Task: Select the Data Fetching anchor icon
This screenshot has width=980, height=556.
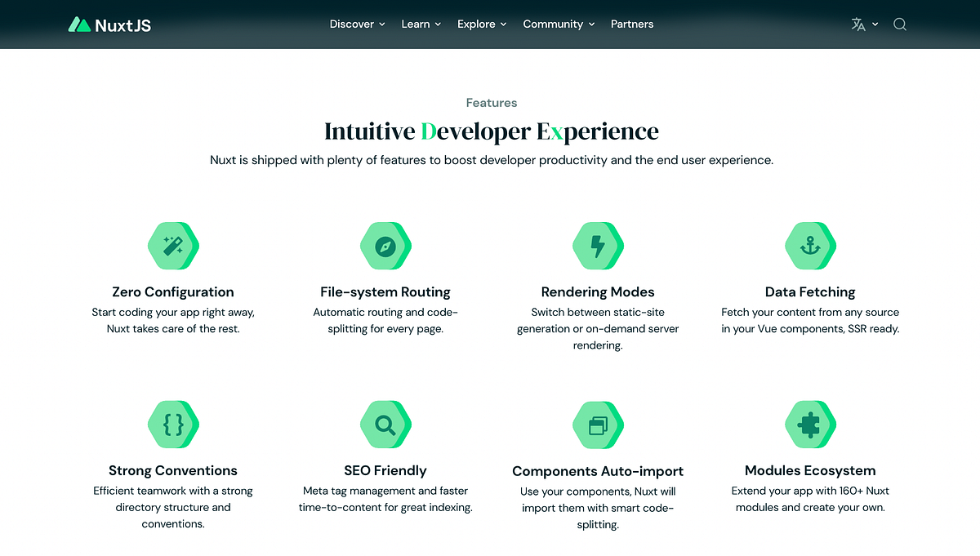Action: pyautogui.click(x=810, y=246)
